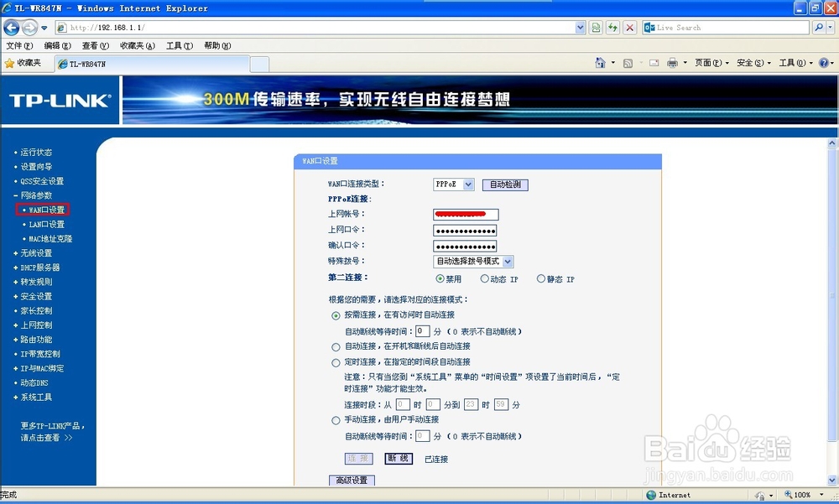Select the 手动连接 radio option
Image resolution: width=839 pixels, height=504 pixels.
tap(336, 419)
